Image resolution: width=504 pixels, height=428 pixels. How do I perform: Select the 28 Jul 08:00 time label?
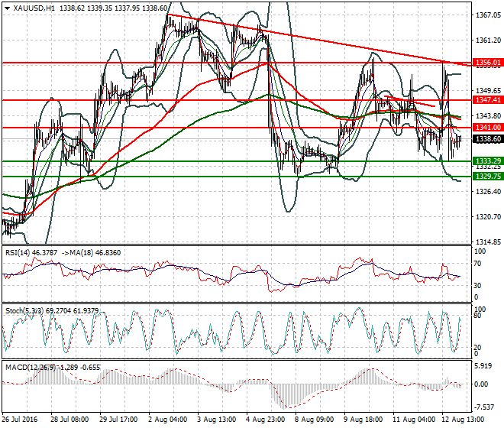[x=69, y=420]
